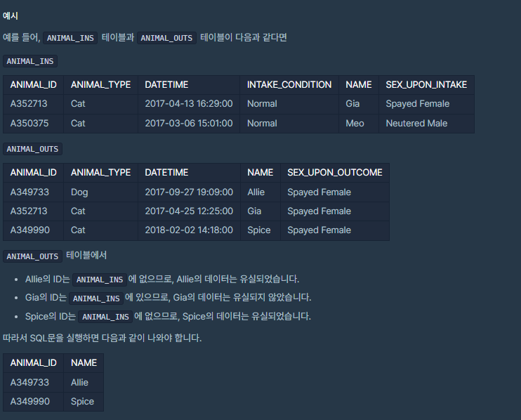Click NAME header in the ANIMAL_INS table
521x420 pixels.
359,85
